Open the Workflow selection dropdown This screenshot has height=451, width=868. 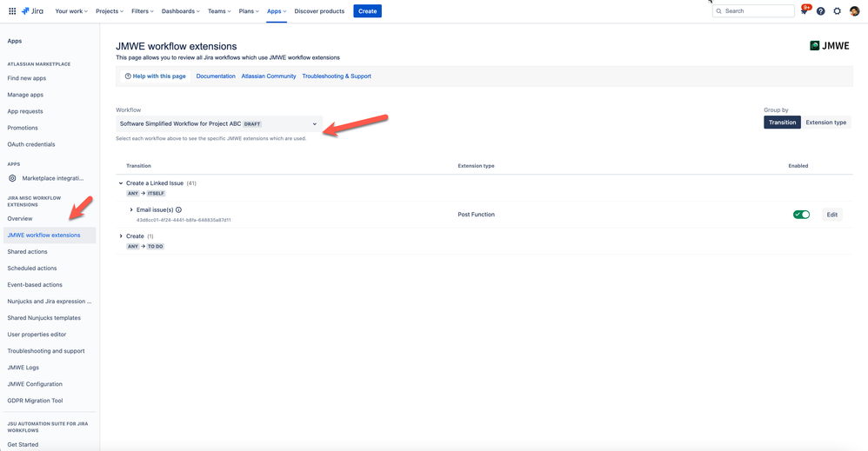click(x=218, y=124)
